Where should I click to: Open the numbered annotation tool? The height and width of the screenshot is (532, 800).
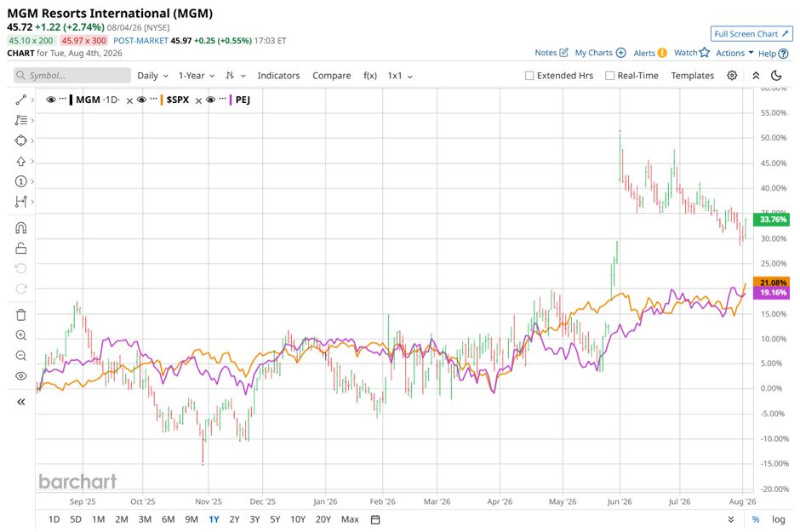coord(21,181)
